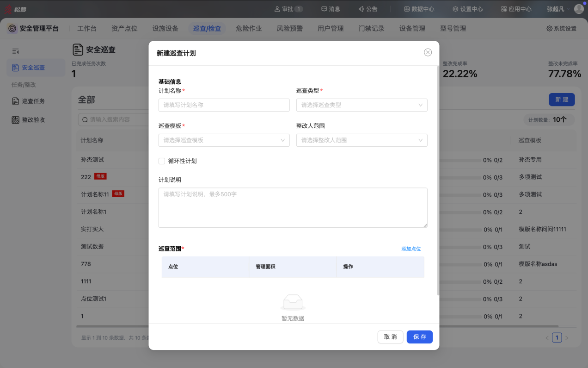Open 设置中心 gear icon in top bar

click(455, 9)
